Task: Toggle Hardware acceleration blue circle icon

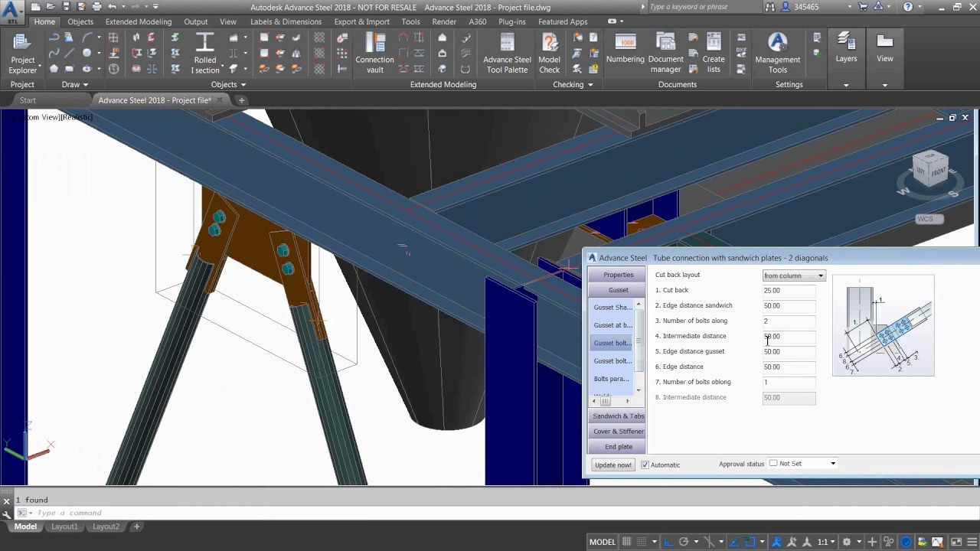Action: coord(906,542)
